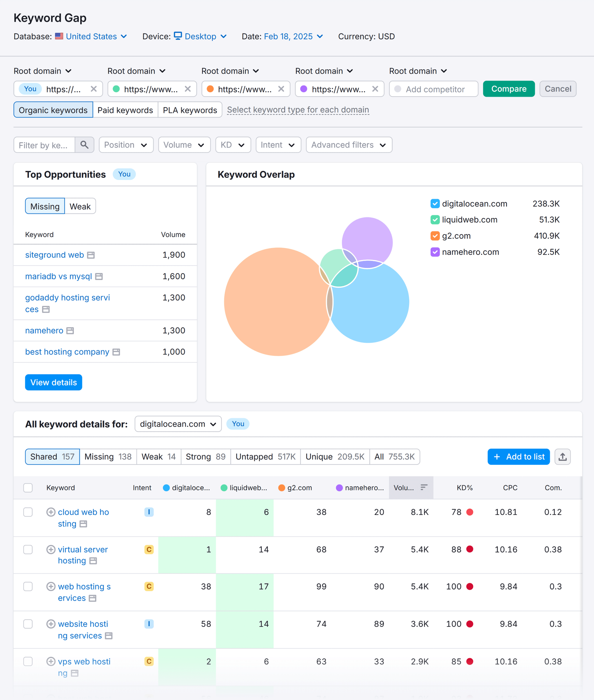Click the green Compare button
This screenshot has height=700, width=594.
click(x=508, y=89)
